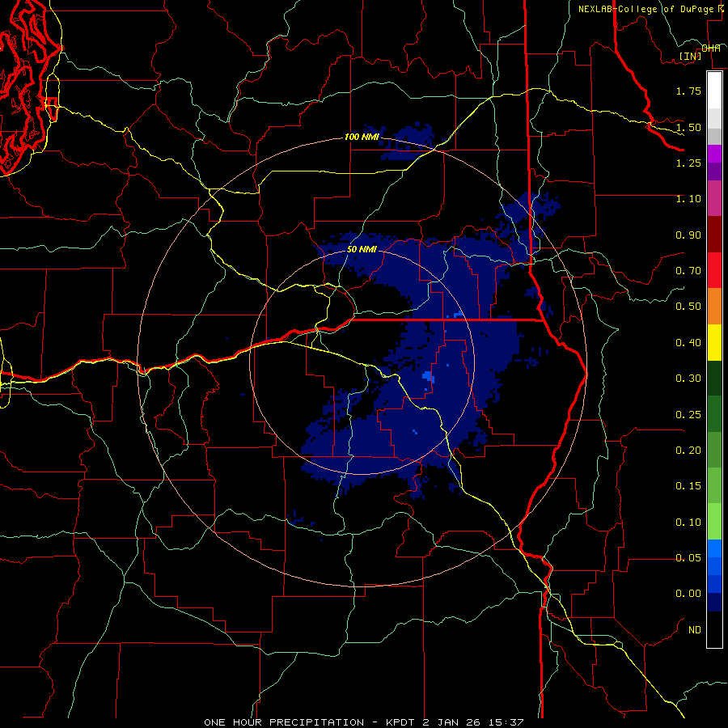The height and width of the screenshot is (728, 728).
Task: Click the 0.40 legend value
Action: pyautogui.click(x=688, y=343)
